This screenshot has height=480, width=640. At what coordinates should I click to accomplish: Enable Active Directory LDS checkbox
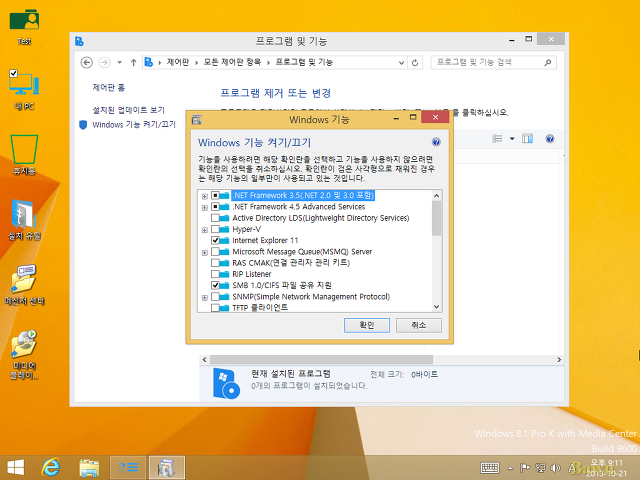click(x=215, y=218)
